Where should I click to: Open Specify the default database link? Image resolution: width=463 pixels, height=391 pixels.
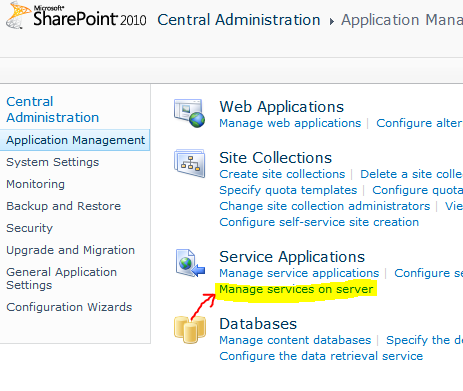pos(424,340)
